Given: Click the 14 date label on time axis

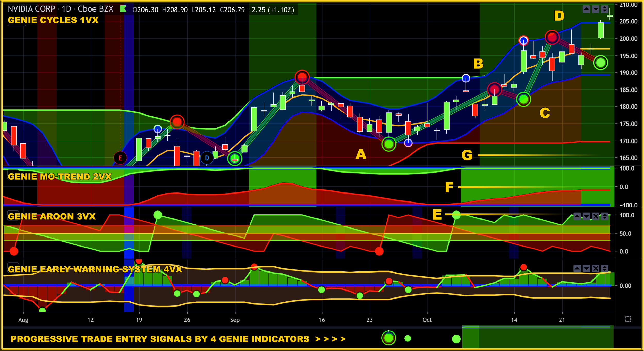Looking at the screenshot, I should 514,320.
